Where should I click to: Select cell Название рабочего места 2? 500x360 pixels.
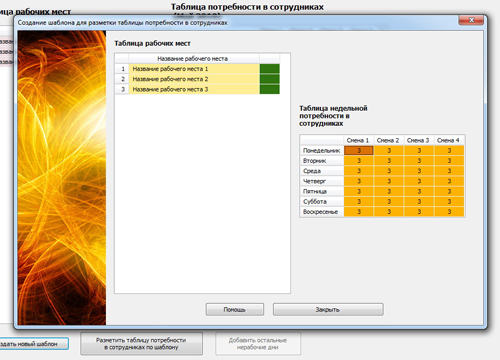point(194,79)
